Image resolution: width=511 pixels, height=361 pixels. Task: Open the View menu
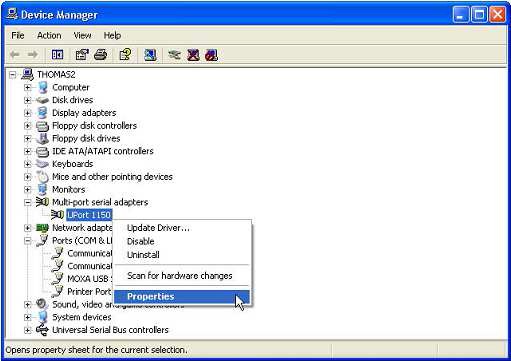click(82, 35)
